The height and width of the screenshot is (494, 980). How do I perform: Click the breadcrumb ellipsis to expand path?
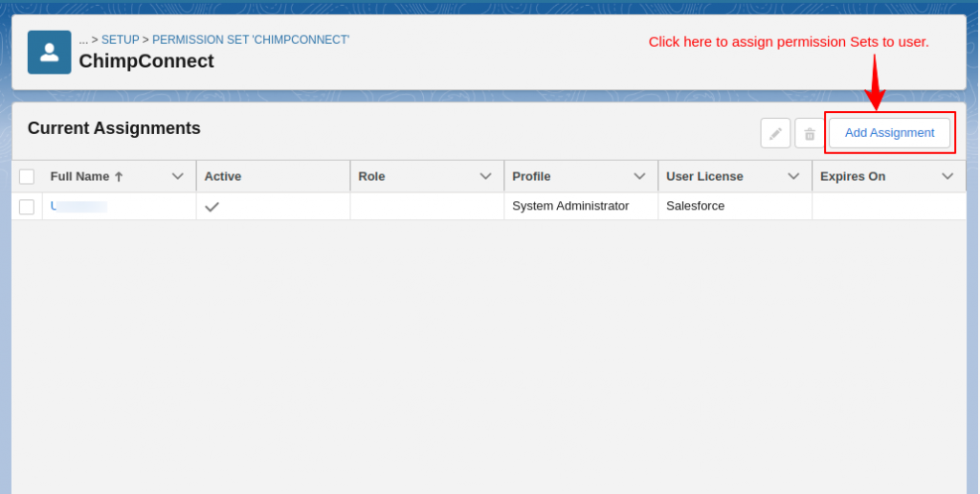click(83, 40)
